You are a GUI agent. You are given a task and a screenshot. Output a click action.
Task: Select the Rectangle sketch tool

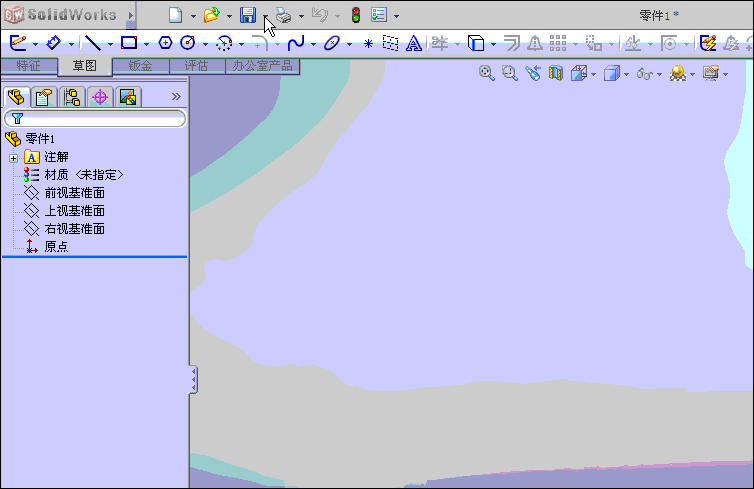(129, 43)
